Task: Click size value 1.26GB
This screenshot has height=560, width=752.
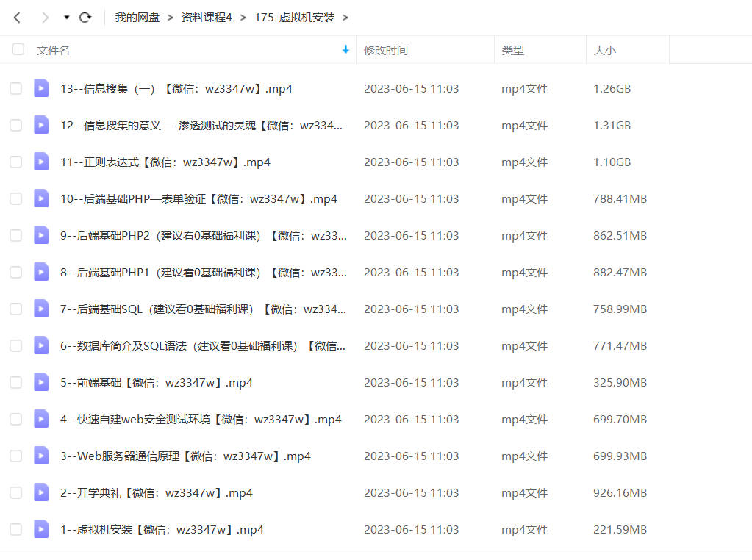Action: 612,89
